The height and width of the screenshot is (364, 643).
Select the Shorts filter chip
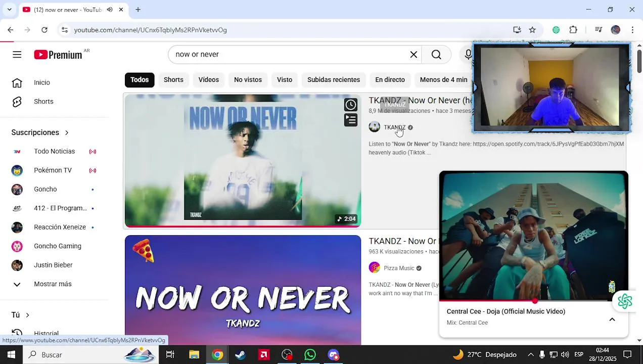[x=173, y=80]
